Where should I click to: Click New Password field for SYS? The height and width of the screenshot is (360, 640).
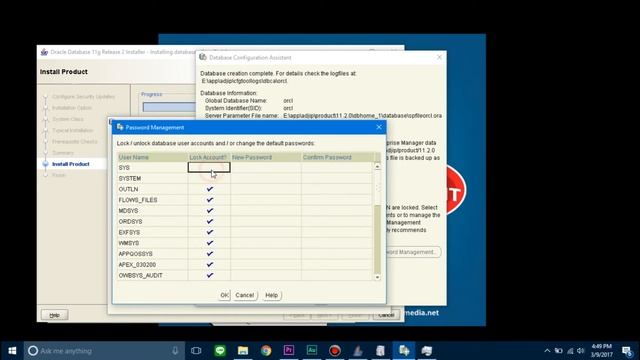click(x=266, y=167)
